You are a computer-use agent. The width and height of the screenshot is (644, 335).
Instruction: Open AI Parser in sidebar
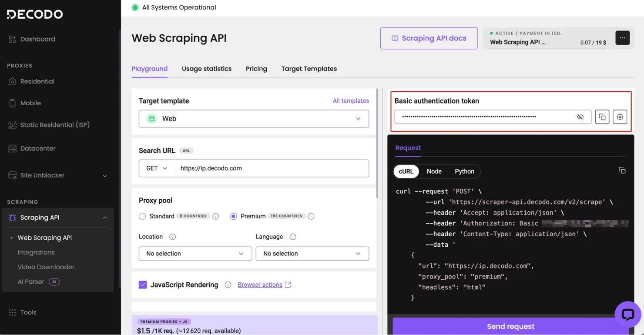(x=31, y=281)
